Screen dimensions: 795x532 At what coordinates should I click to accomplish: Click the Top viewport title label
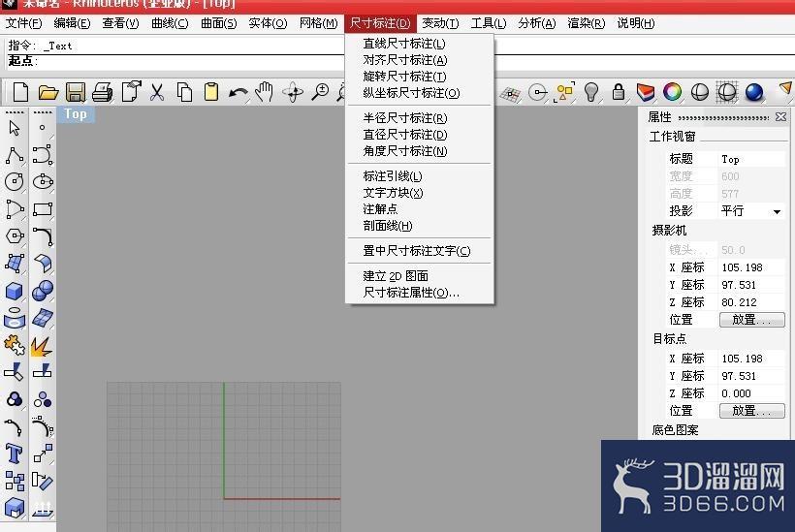pos(76,114)
